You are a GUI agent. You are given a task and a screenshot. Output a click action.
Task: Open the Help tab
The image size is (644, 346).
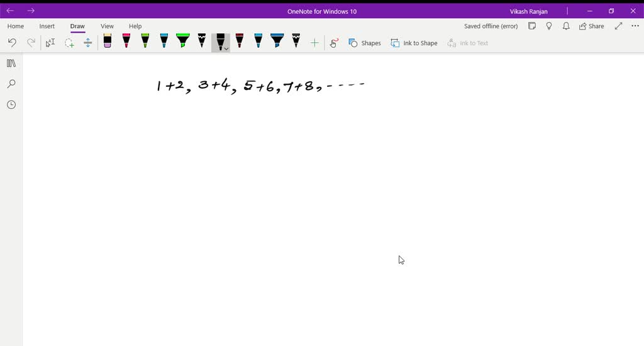pos(135,26)
